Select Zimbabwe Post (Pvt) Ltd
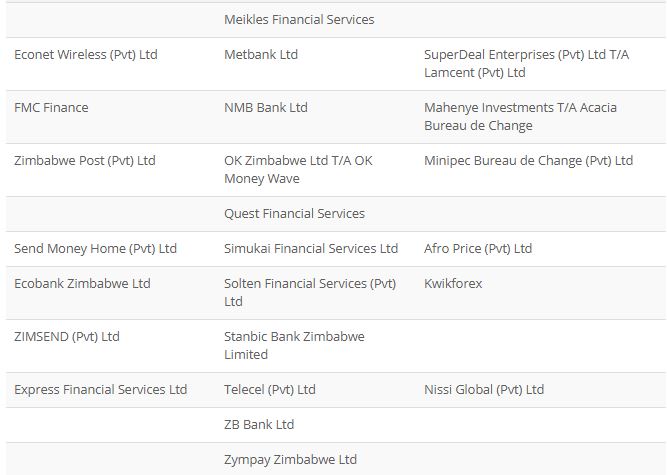667x475 pixels. point(85,161)
